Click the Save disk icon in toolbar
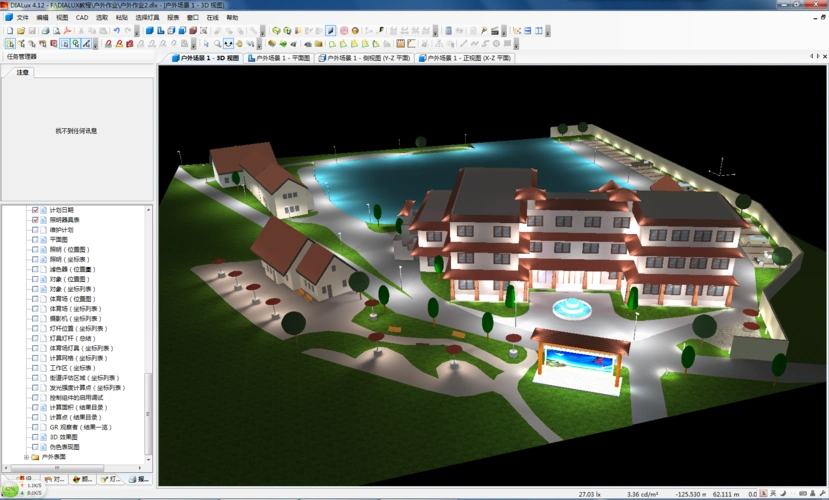 pos(33,31)
